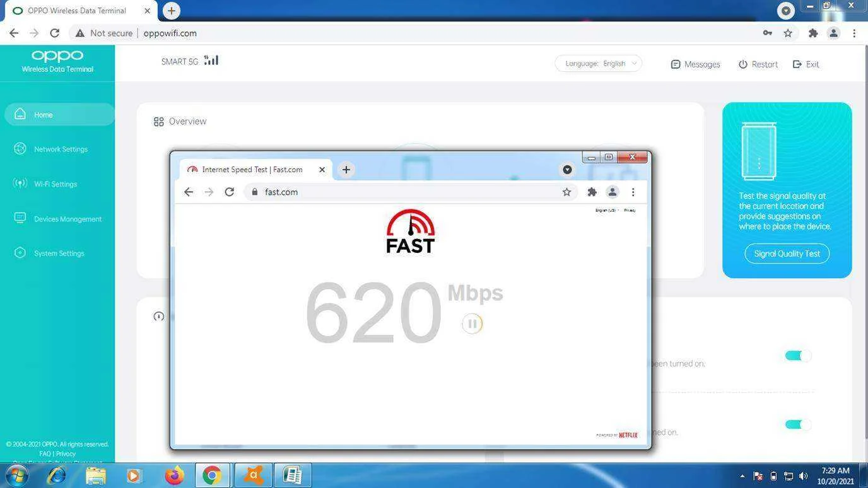868x488 pixels.
Task: Open the network icon in system tray
Action: point(789,476)
